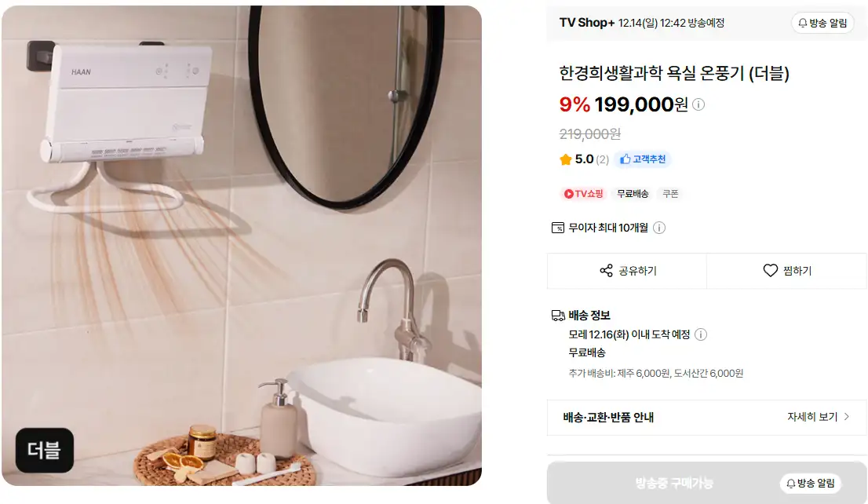The width and height of the screenshot is (868, 504).
Task: Click the review count (2) link
Action: click(602, 160)
